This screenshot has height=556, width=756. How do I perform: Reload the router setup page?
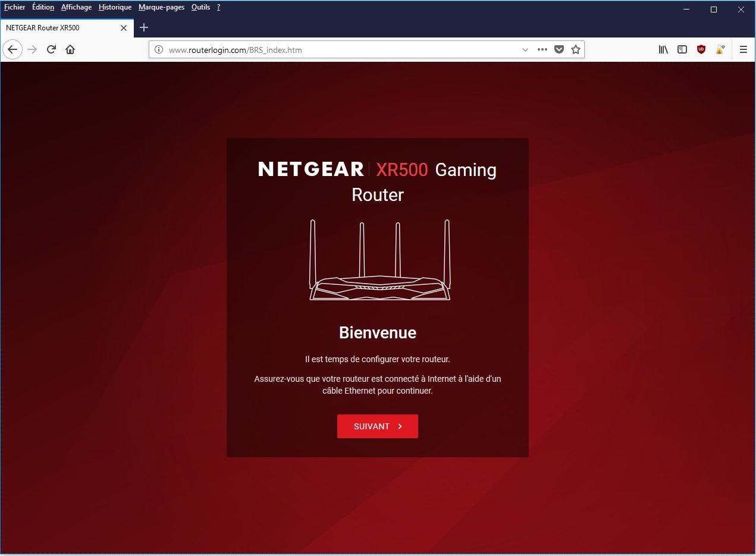(x=51, y=49)
